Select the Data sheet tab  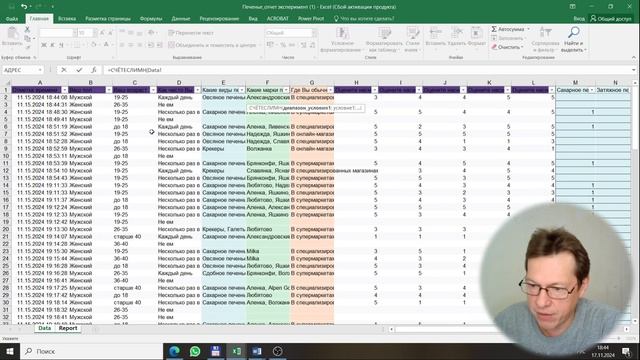click(x=44, y=328)
